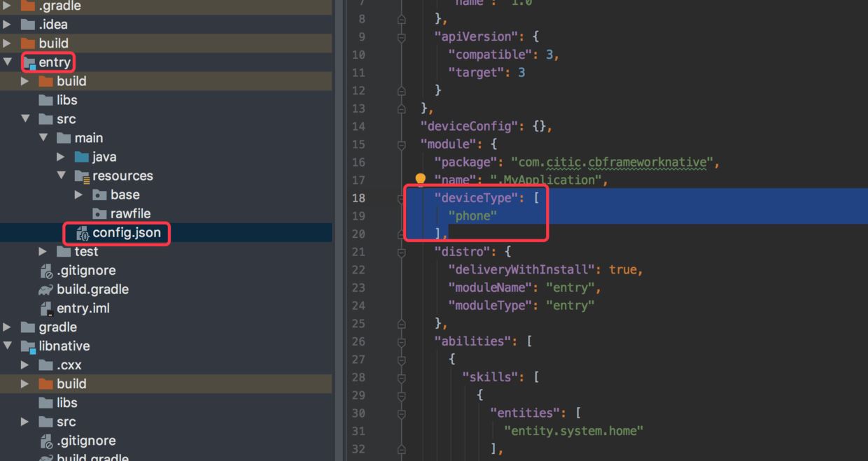The width and height of the screenshot is (868, 461).
Task: Expand the .cxx folder arrow
Action: pos(25,364)
